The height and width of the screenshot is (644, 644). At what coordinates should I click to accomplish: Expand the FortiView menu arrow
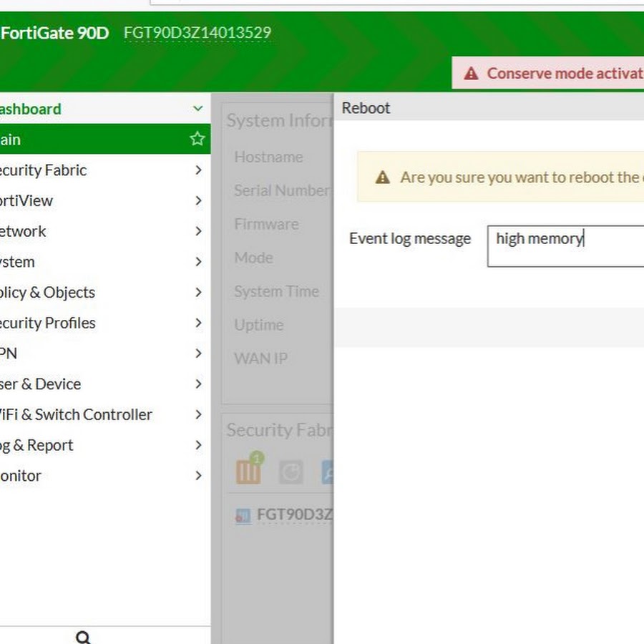[198, 201]
